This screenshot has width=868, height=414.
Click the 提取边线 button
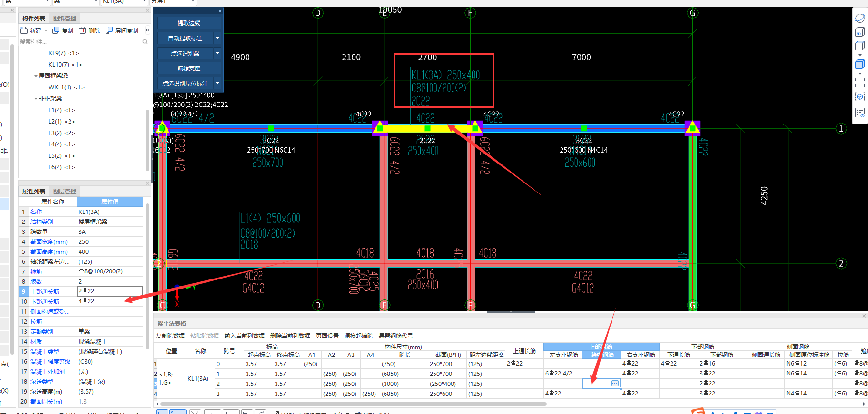[x=189, y=23]
